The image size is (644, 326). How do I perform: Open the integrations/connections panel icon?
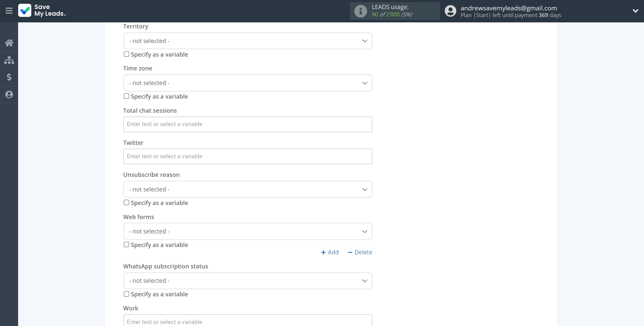[x=9, y=59]
